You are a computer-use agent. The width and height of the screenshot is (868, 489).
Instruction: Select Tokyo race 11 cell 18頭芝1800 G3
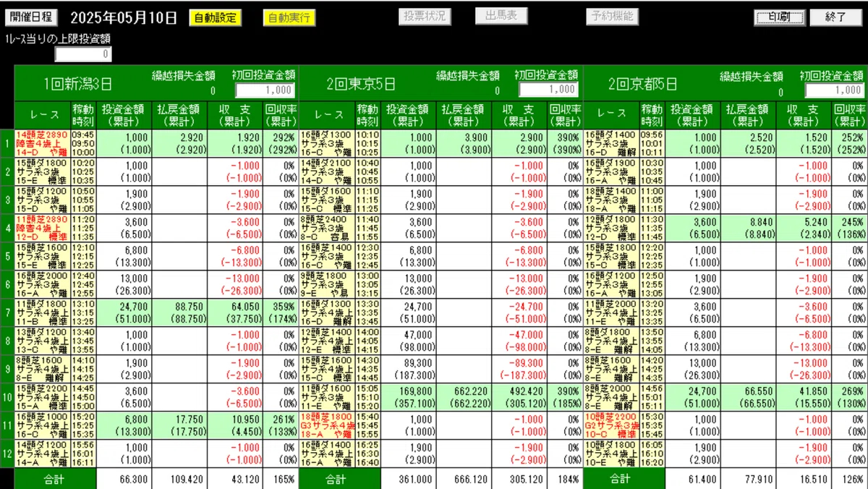(326, 425)
